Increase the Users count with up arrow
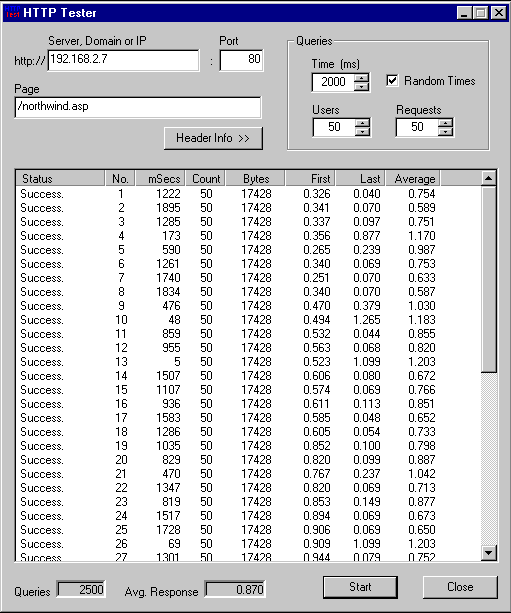Screen dimensions: 511x613 point(363,123)
